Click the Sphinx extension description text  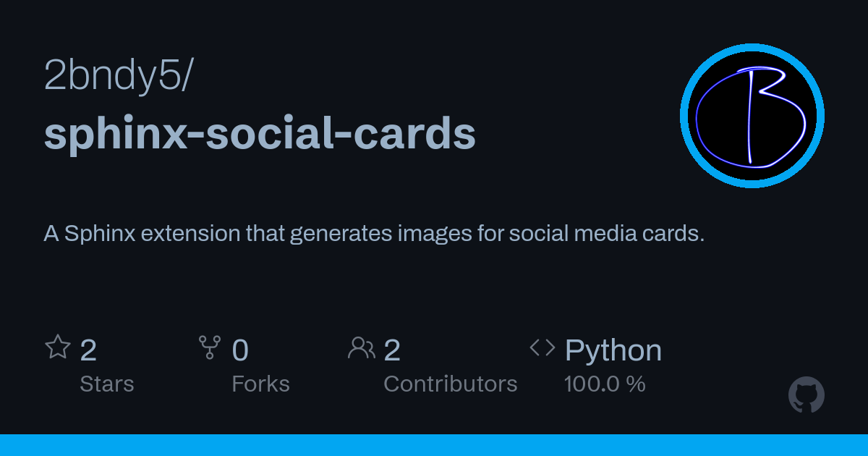[374, 234]
